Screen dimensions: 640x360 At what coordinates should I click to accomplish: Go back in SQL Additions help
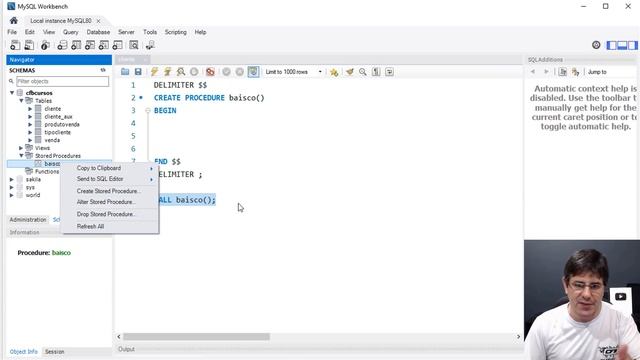(533, 72)
